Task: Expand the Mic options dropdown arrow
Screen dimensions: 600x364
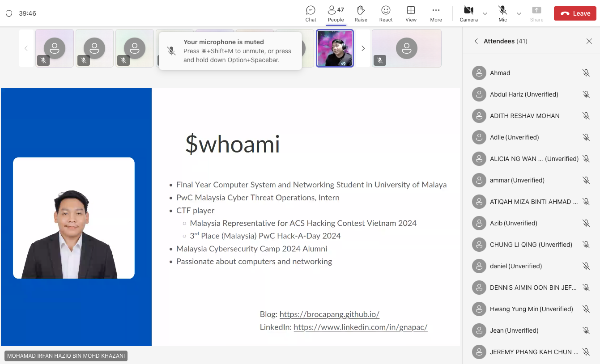Action: coord(519,13)
